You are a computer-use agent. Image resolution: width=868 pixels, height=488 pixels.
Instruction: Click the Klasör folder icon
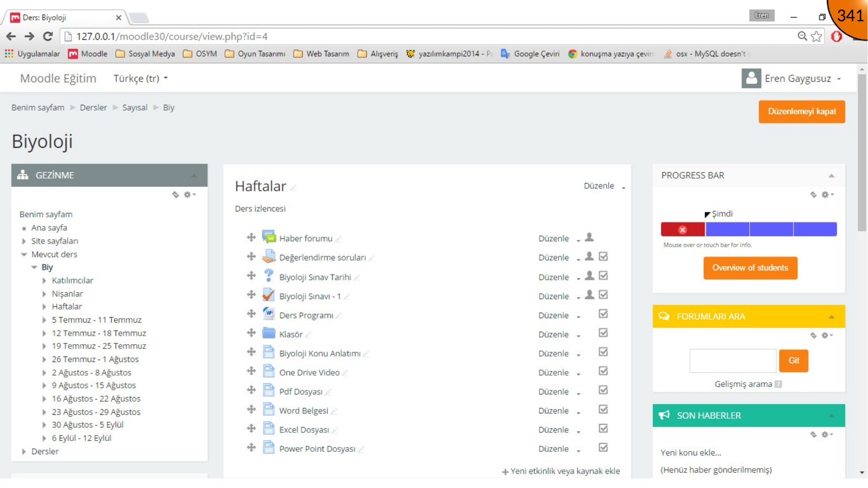(269, 333)
